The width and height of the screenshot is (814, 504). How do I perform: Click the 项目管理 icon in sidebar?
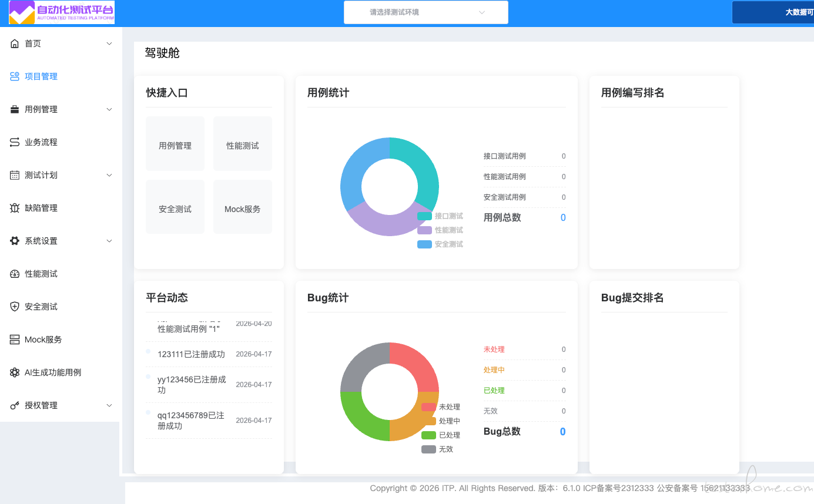tap(15, 76)
